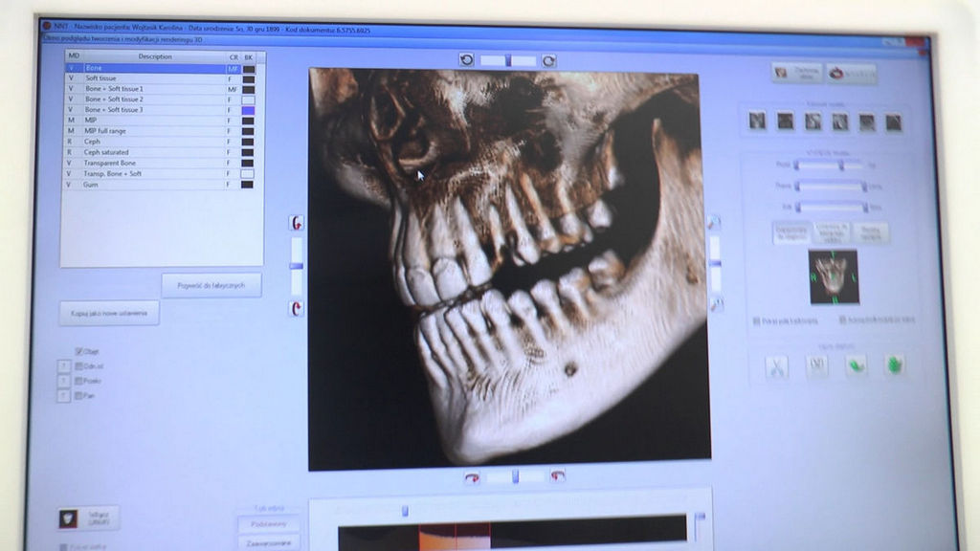Click the rotate clockwise icon above the skull view
The width and height of the screenshot is (980, 551).
[548, 60]
